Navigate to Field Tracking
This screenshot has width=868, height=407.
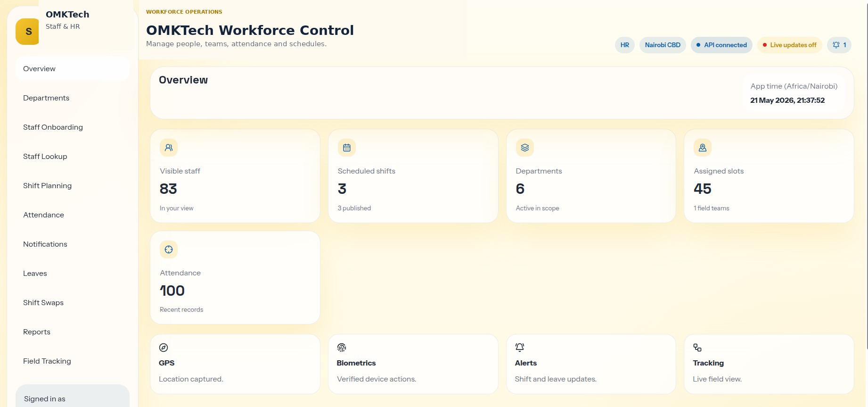tap(73, 361)
